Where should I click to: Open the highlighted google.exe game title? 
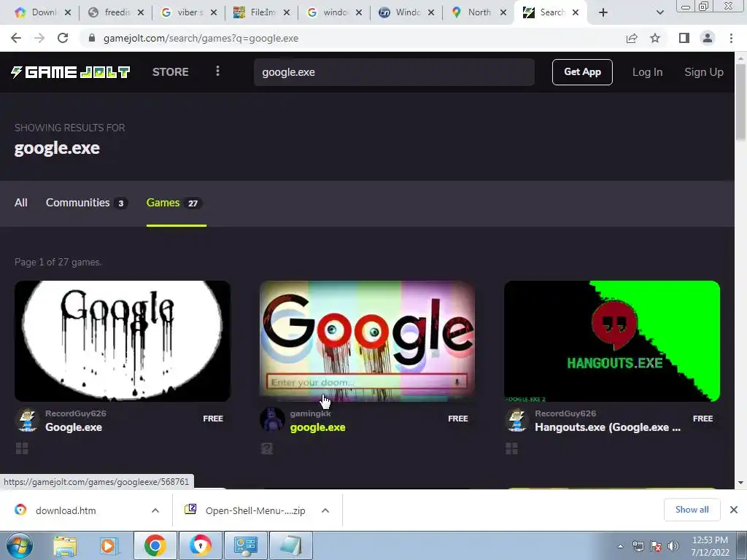click(x=318, y=427)
